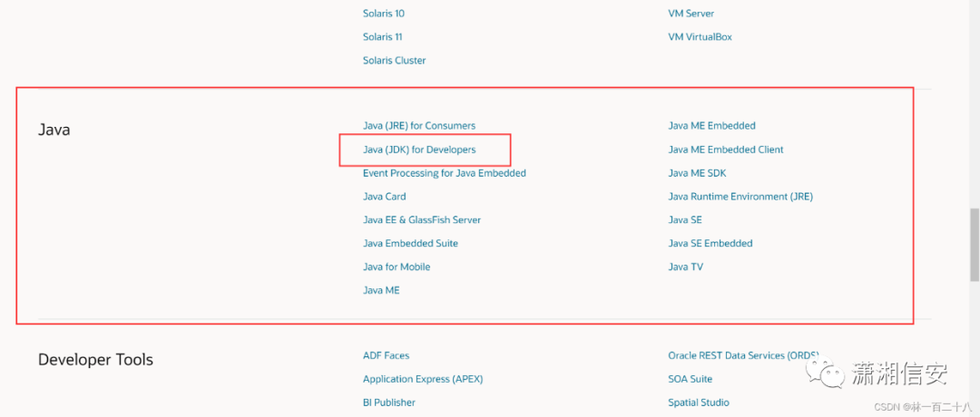Select the Java TV link
Screen dimensions: 980x417
686,267
